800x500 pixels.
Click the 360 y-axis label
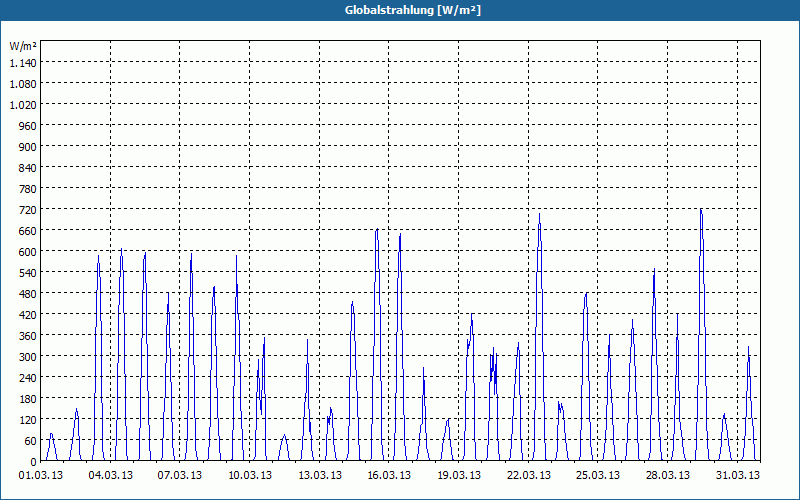[x=28, y=335]
